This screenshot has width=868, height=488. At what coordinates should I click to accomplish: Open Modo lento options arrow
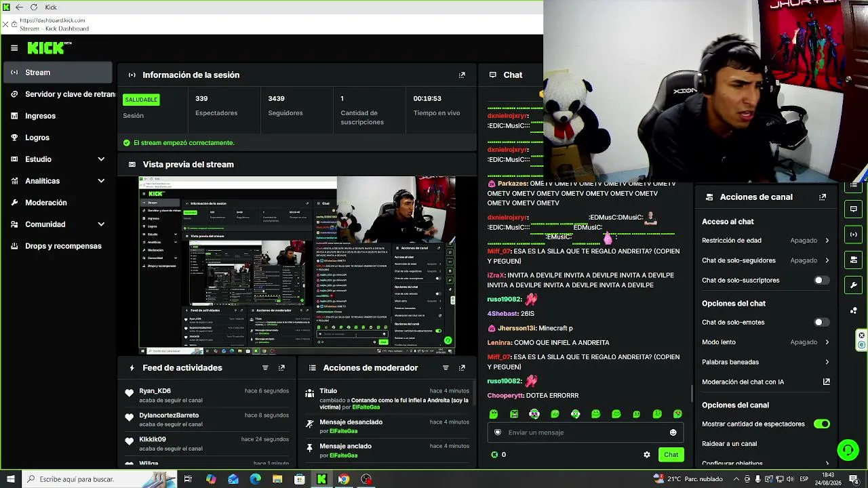(827, 342)
